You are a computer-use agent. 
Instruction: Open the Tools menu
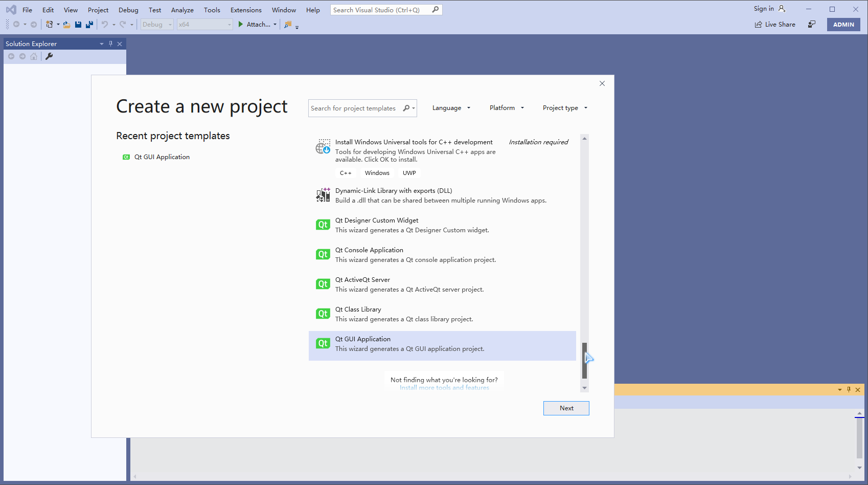(212, 10)
